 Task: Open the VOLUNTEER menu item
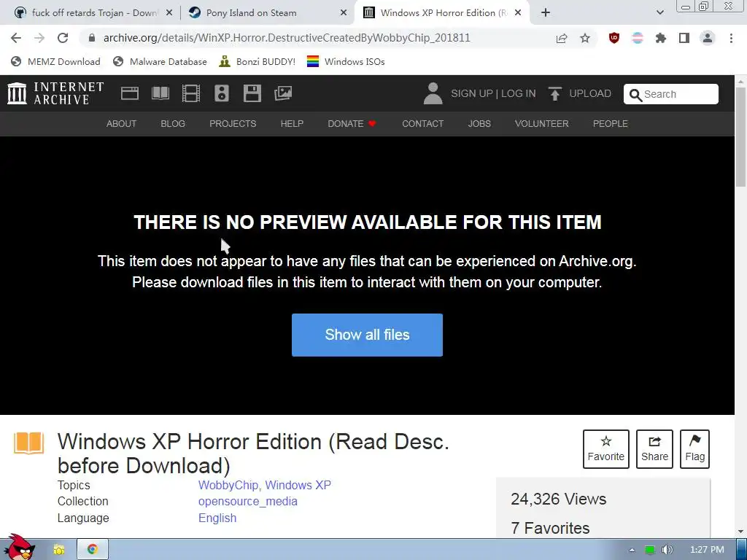click(542, 124)
